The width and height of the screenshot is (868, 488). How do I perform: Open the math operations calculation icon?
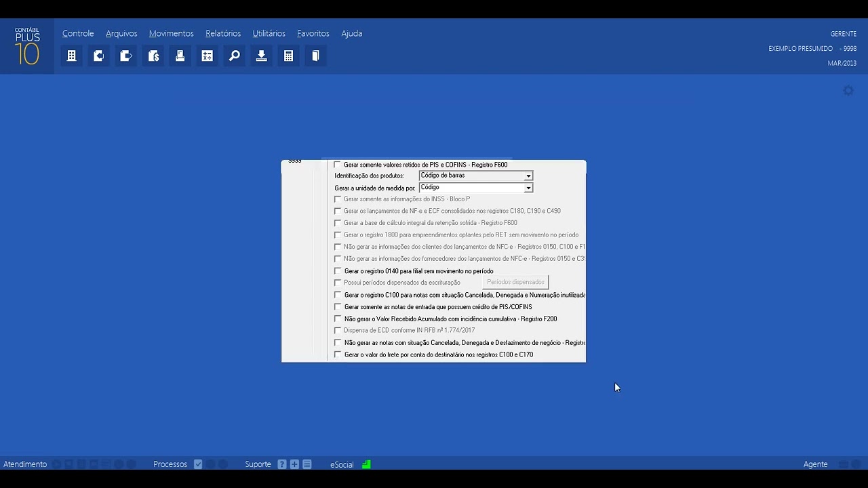(208, 56)
